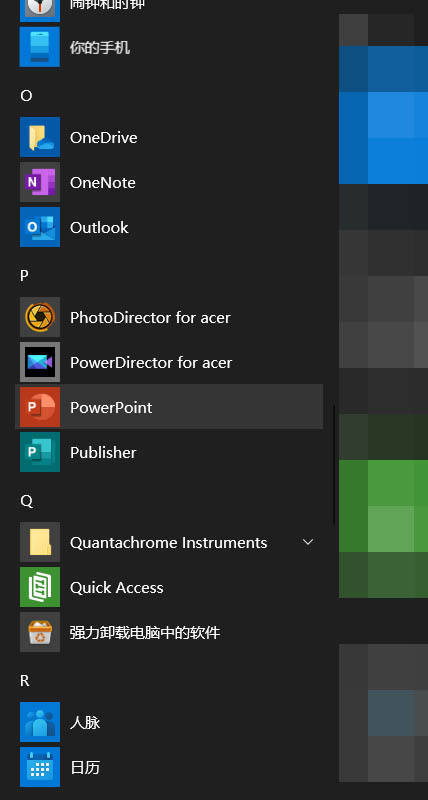Click the Quantachrome Instruments folder entry
The height and width of the screenshot is (800, 428).
(x=169, y=542)
